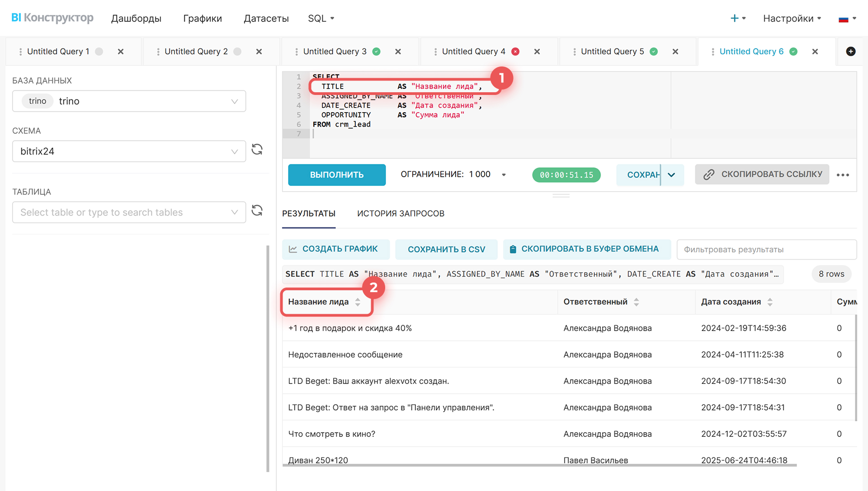
Task: Refresh the schema list icon
Action: coord(257,150)
